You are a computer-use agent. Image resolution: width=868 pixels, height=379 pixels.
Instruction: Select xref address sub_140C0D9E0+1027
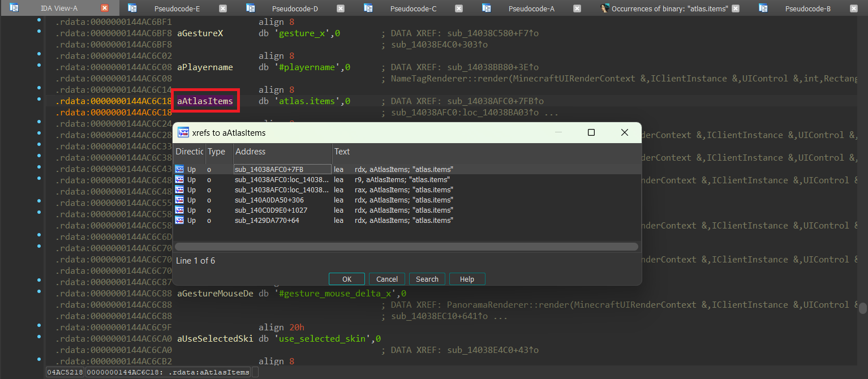point(271,210)
